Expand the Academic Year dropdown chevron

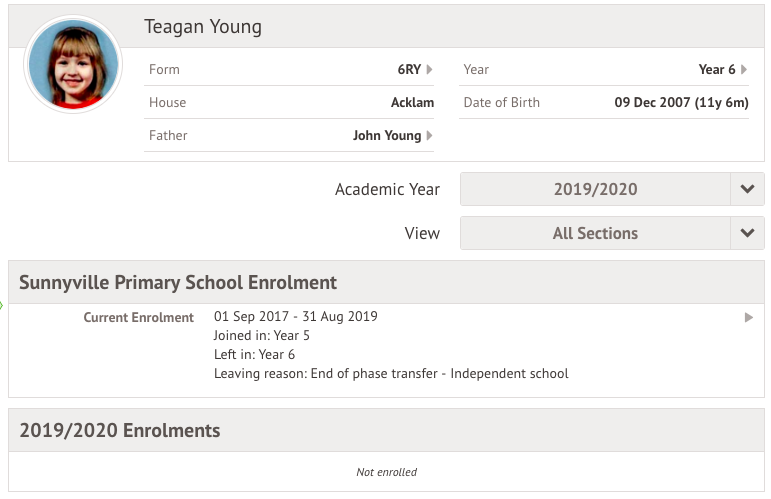pos(747,189)
